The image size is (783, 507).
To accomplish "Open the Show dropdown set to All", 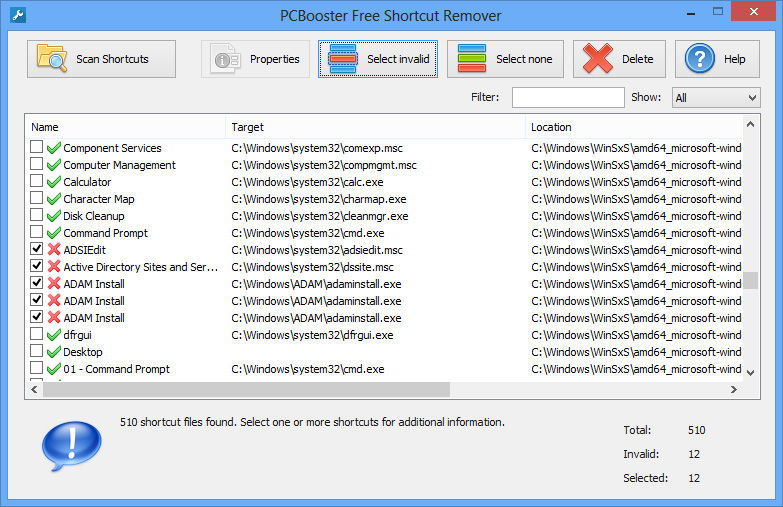I will pos(716,97).
